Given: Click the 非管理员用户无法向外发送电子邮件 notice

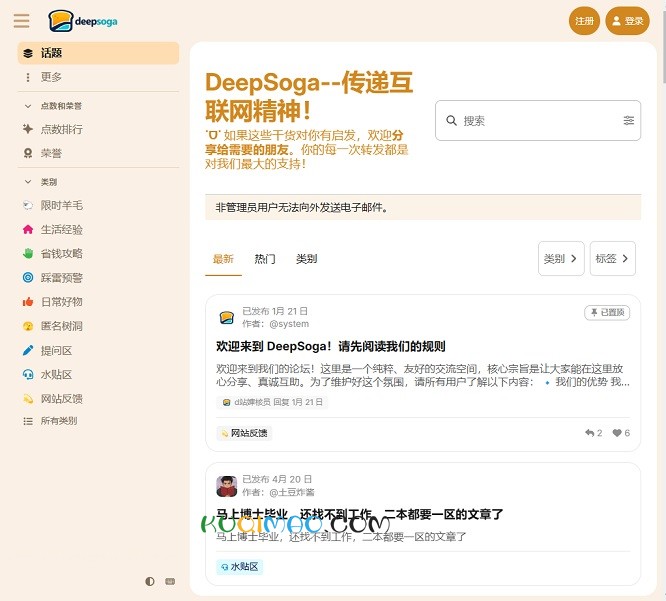Looking at the screenshot, I should (423, 207).
